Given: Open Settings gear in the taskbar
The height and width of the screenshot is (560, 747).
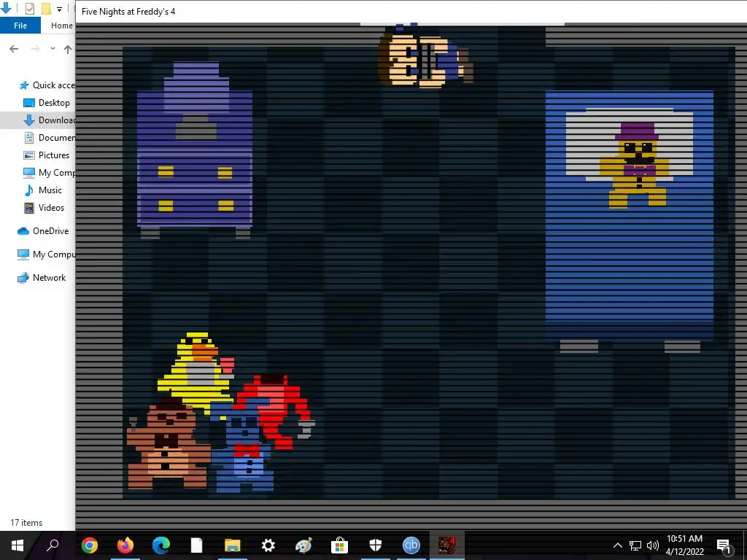Looking at the screenshot, I should click(x=268, y=545).
